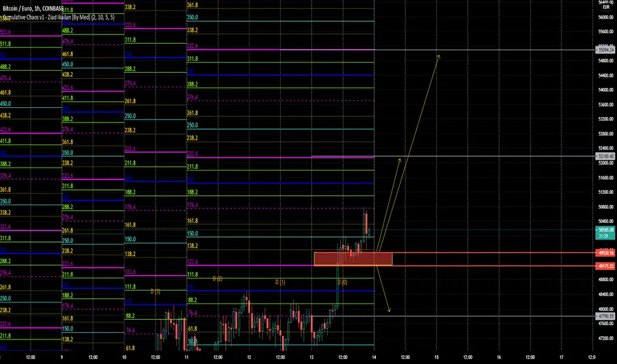Click date label 9 on time axis
Viewport: 617px width, 364px height.
pos(62,357)
